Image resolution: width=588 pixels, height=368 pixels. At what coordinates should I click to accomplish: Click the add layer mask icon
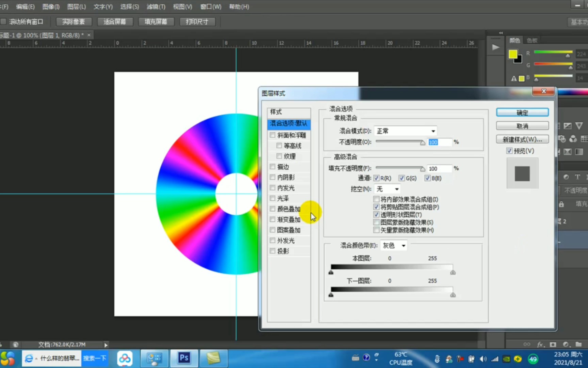[553, 344]
